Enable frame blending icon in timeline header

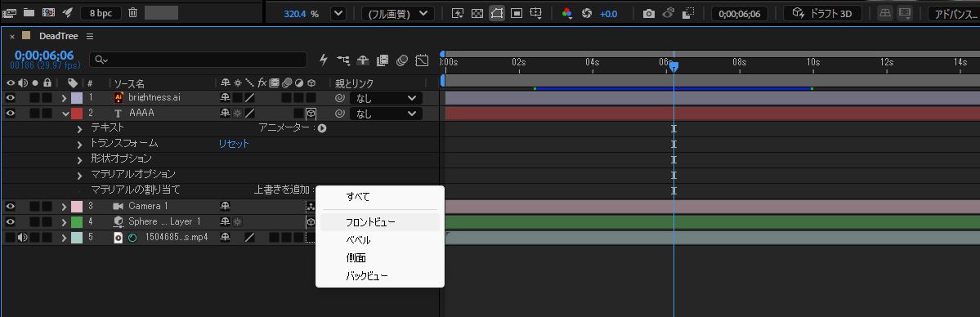(x=383, y=60)
